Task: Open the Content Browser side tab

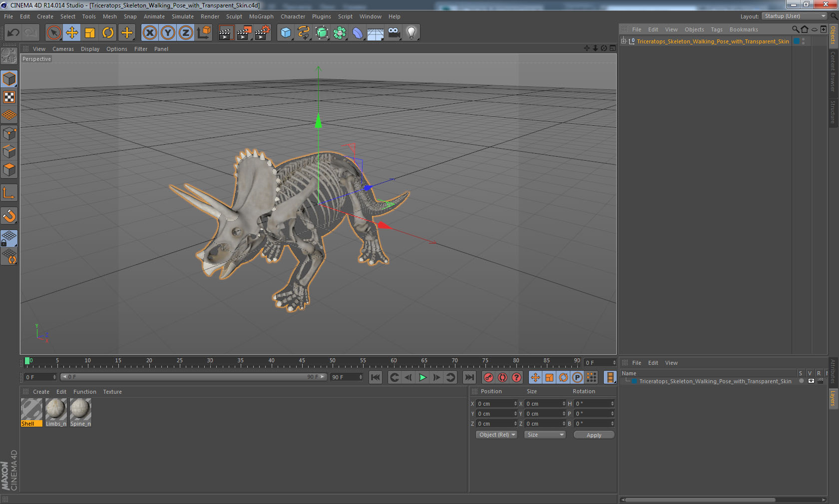Action: pos(833,71)
